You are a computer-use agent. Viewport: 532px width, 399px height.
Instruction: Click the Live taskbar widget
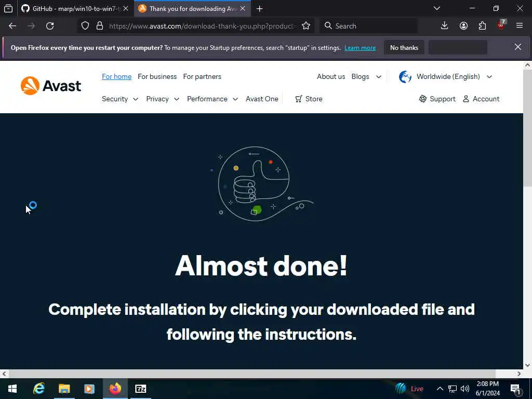click(x=409, y=389)
